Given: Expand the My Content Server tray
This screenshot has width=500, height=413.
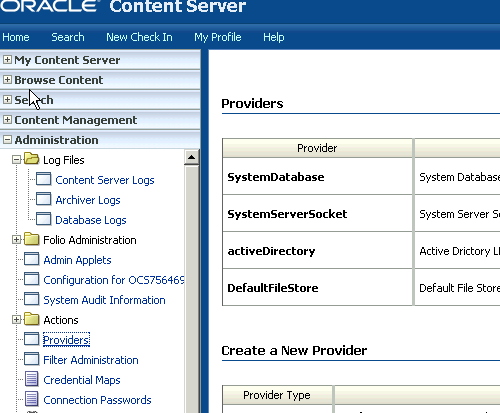Looking at the screenshot, I should (x=7, y=60).
